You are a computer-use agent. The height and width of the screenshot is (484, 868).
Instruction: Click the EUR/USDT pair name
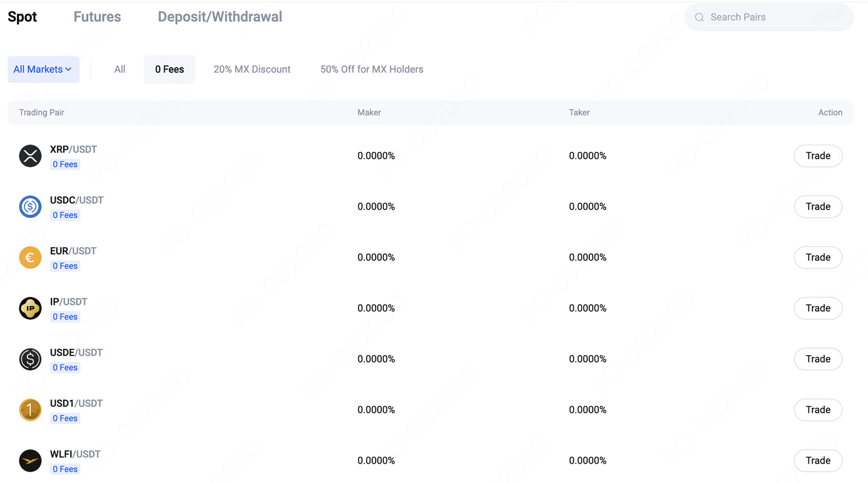(73, 251)
